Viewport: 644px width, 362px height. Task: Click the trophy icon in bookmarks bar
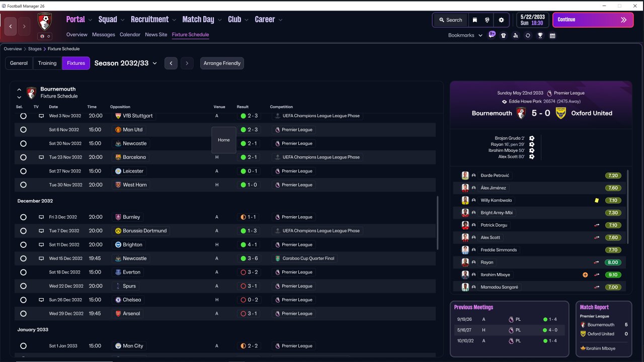coord(540,36)
